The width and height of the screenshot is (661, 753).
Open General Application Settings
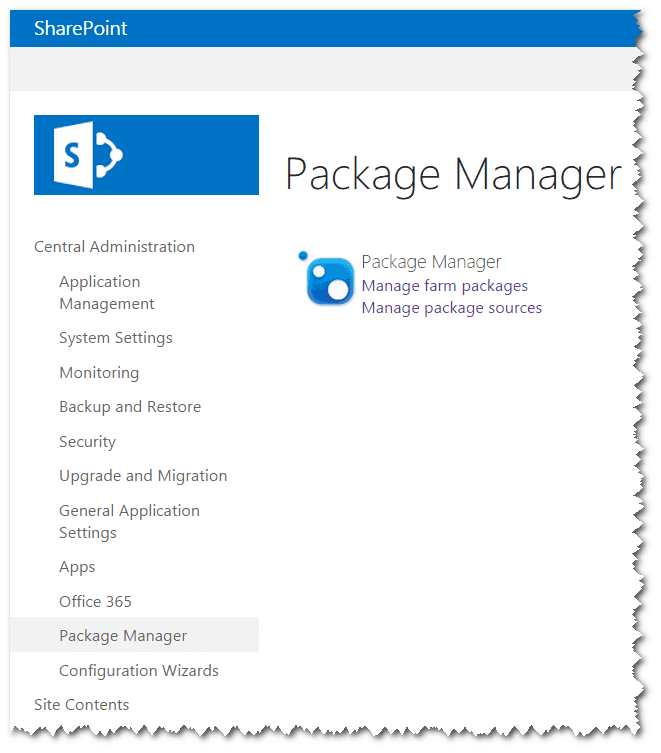tap(129, 522)
